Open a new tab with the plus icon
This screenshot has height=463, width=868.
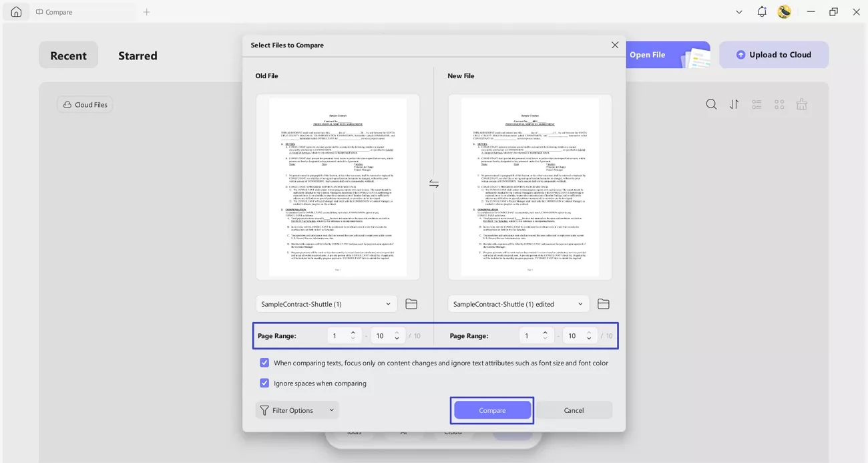[147, 12]
